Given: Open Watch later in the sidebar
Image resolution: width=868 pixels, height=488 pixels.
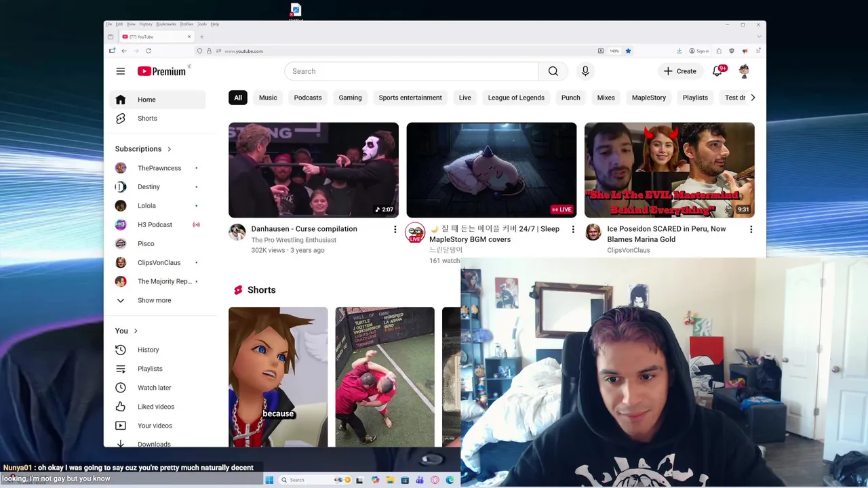Looking at the screenshot, I should 157,388.
